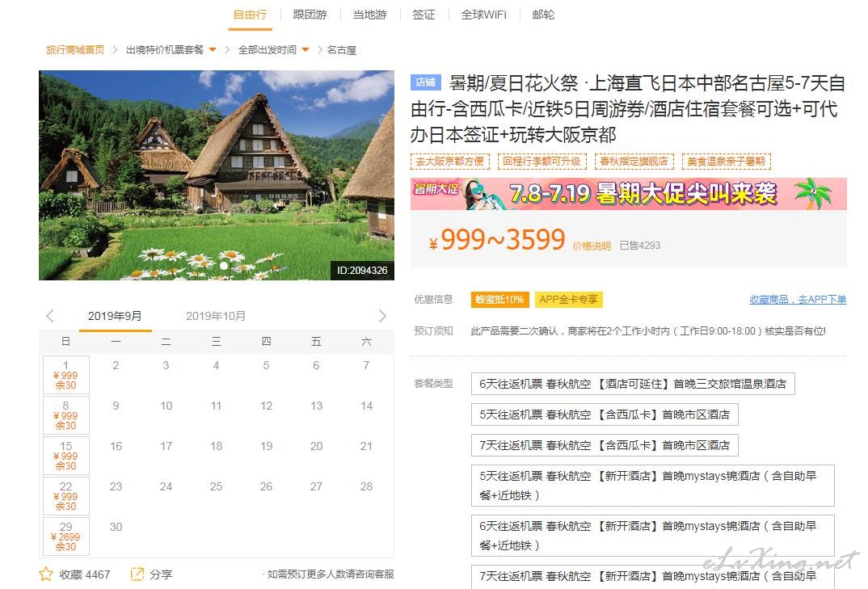The height and width of the screenshot is (589, 868).
Task: Click the 店铺 badge icon
Action: (426, 82)
